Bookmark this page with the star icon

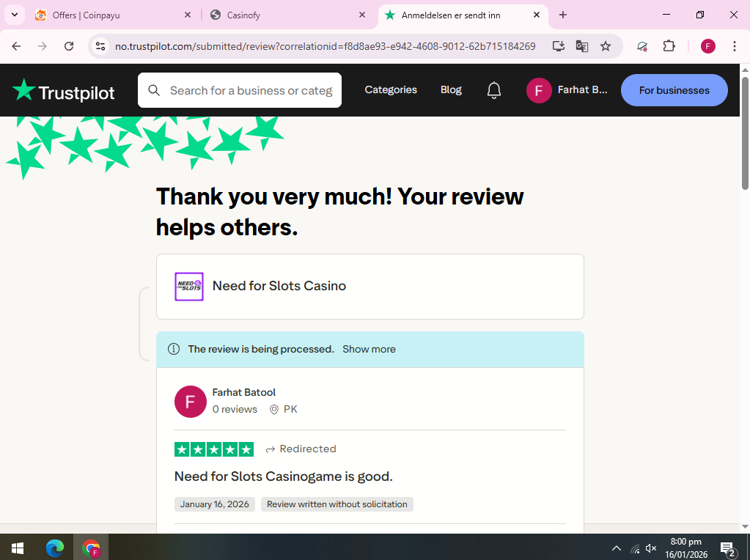(606, 46)
